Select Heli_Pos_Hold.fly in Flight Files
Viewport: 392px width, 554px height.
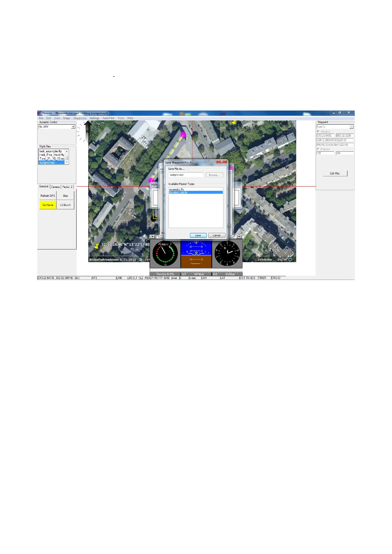[x=52, y=155]
